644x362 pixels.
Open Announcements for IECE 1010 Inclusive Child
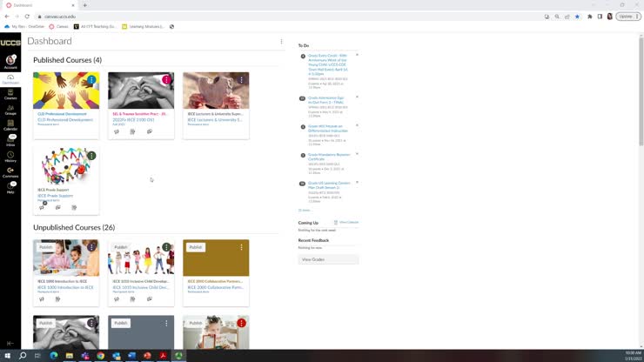(117, 299)
